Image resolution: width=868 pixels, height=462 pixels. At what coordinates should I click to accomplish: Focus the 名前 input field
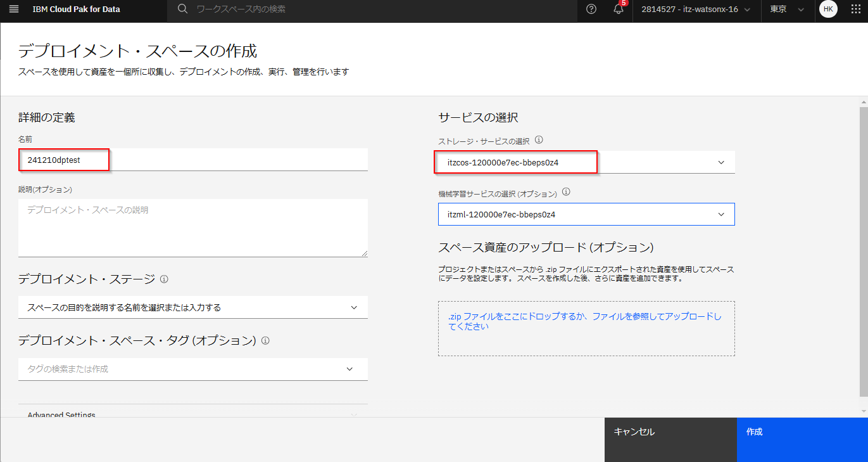pyautogui.click(x=193, y=160)
